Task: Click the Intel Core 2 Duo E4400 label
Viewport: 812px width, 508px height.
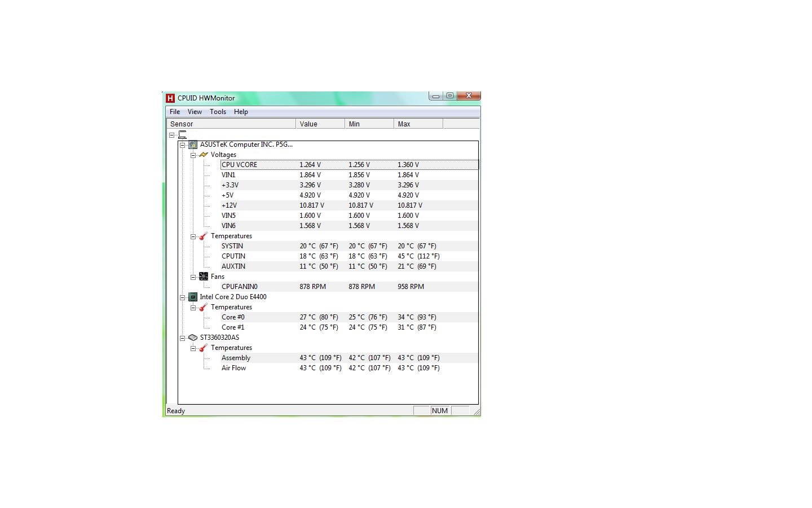Action: (x=233, y=297)
